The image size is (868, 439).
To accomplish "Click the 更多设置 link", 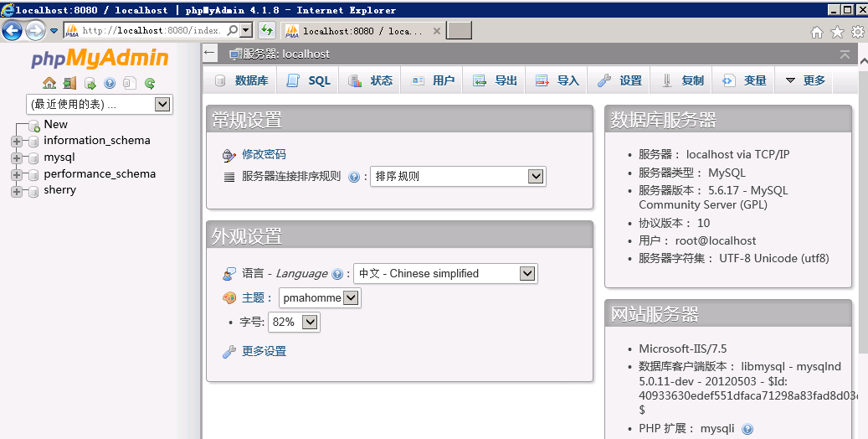I will pos(264,351).
